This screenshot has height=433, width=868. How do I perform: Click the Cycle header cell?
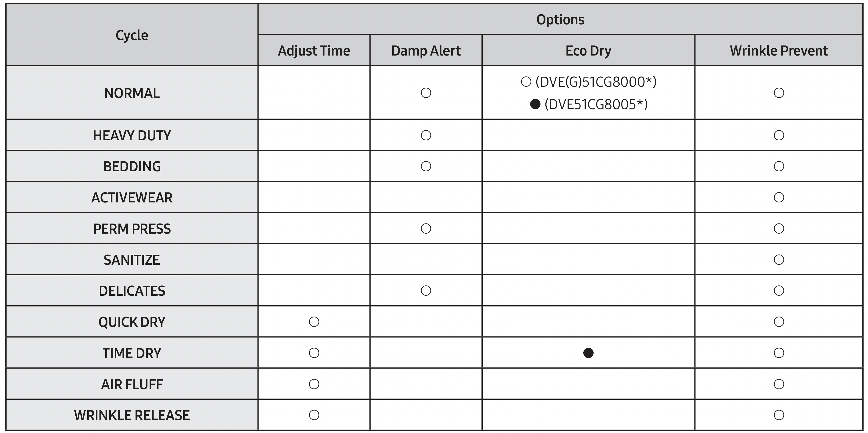(132, 35)
